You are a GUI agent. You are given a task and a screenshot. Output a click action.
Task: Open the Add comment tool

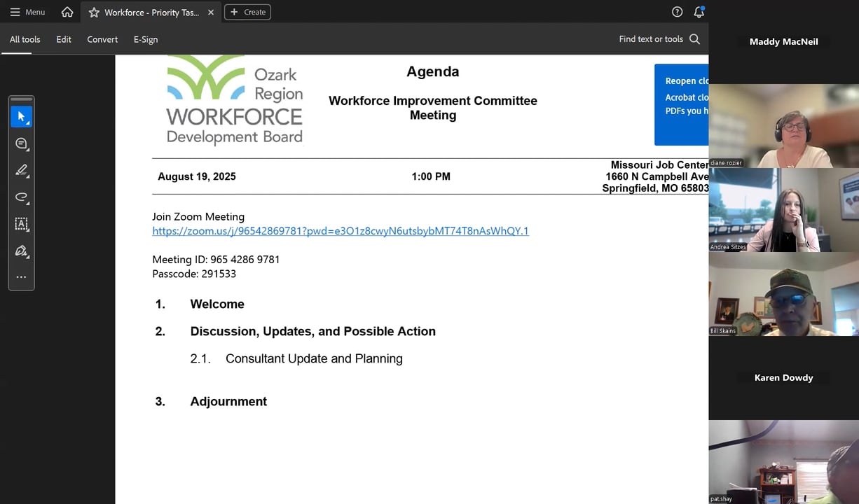22,143
